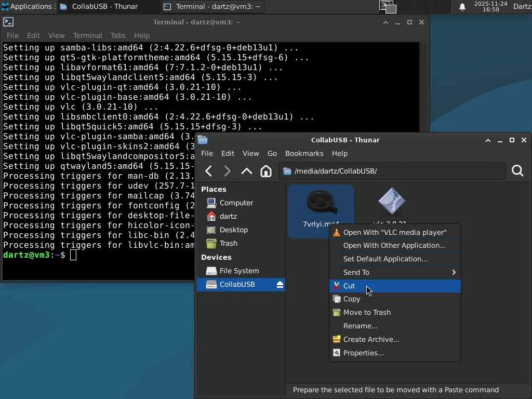Choose Create Archive in context menu

[395, 340]
